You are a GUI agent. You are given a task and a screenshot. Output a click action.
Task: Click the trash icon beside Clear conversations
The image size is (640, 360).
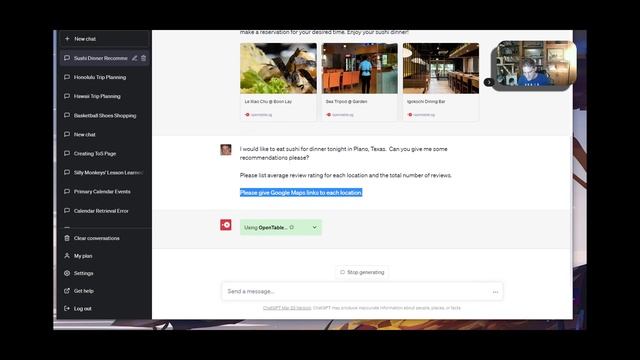pos(67,238)
